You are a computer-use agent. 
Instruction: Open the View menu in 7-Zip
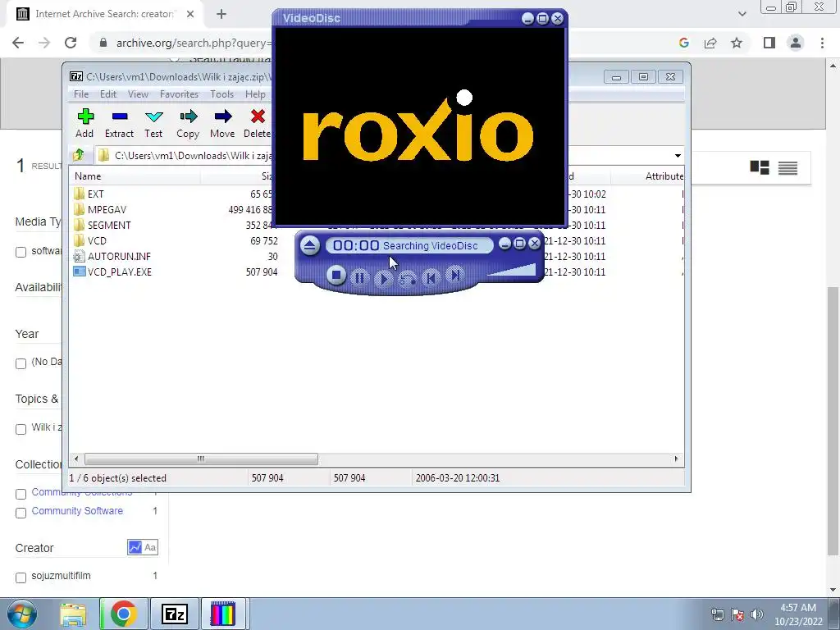coord(138,94)
